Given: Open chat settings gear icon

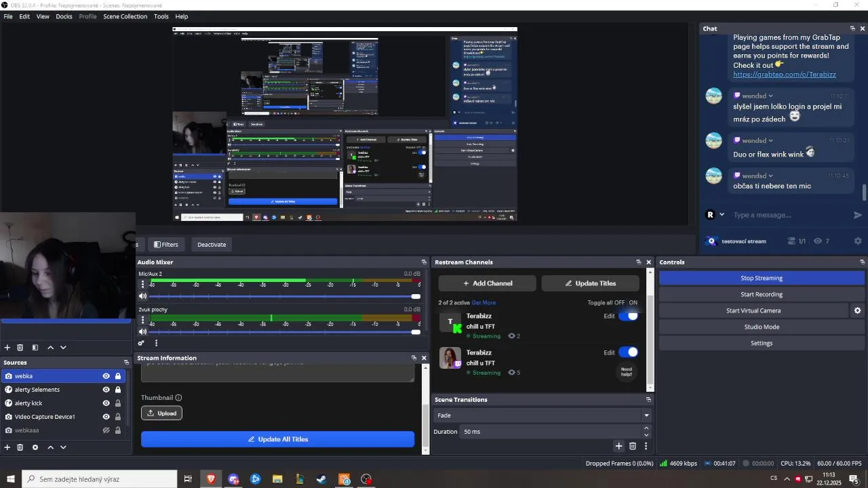Looking at the screenshot, I should point(858,241).
